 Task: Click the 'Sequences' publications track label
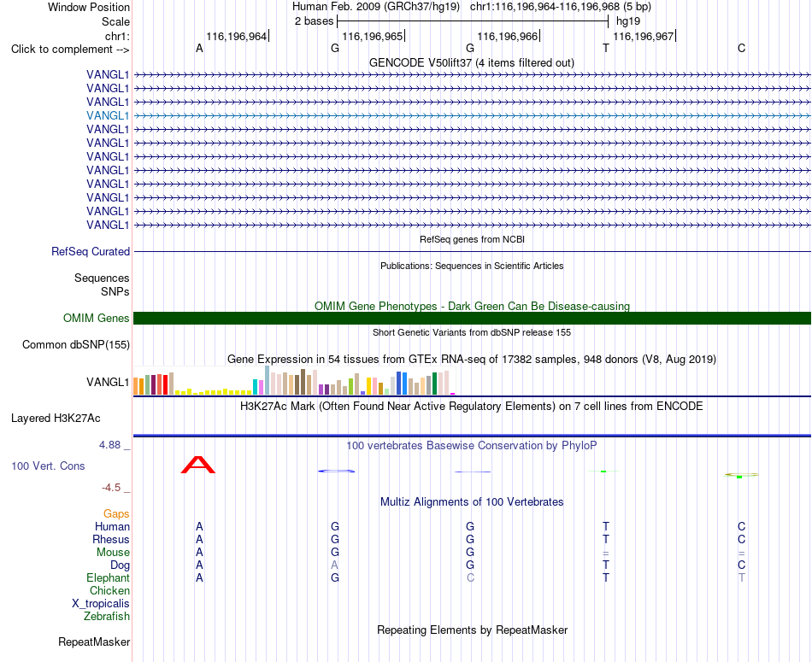click(102, 278)
